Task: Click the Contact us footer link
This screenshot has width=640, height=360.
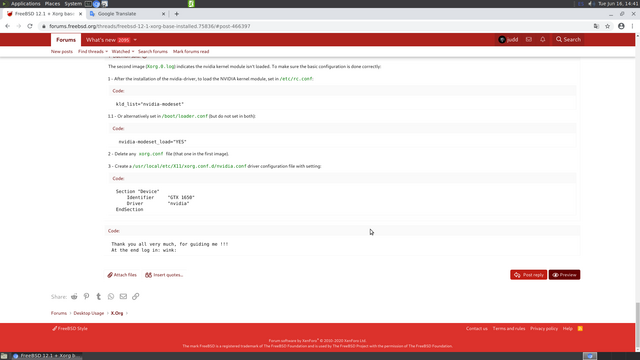Action: click(x=477, y=329)
